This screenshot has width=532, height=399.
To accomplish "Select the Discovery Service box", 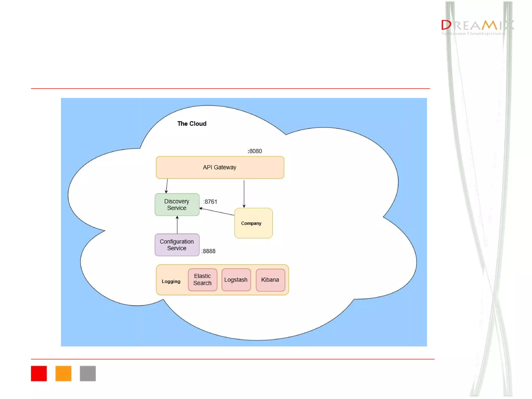I will pyautogui.click(x=177, y=204).
